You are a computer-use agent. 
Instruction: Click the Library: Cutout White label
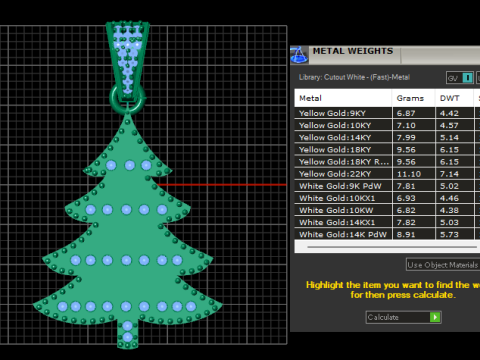pos(354,77)
